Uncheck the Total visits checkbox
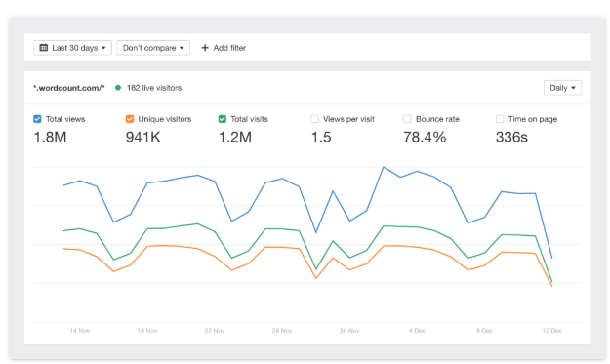 (223, 119)
